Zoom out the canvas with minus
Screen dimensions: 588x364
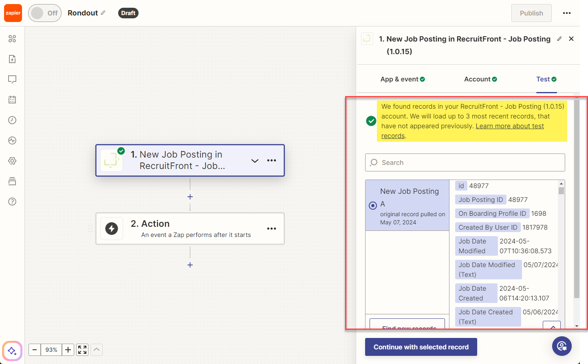[35, 350]
